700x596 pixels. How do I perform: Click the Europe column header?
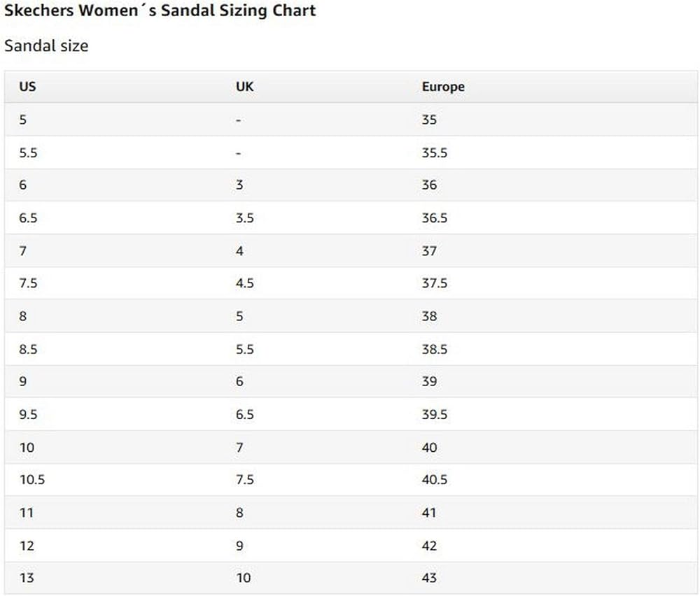(443, 87)
